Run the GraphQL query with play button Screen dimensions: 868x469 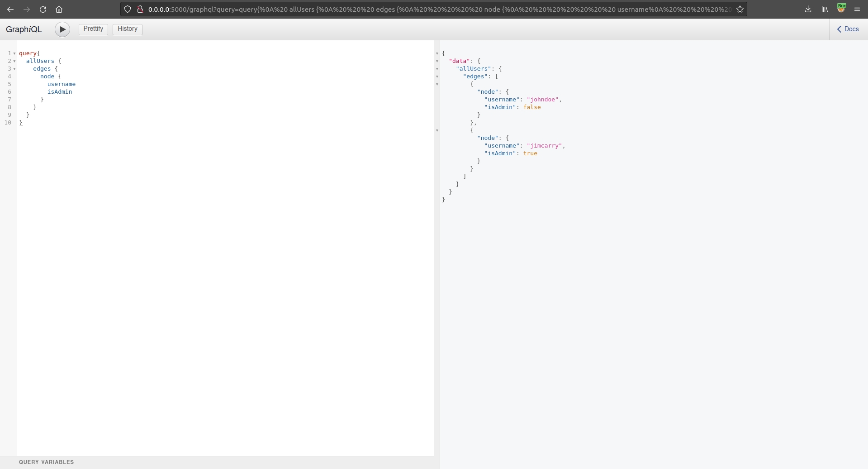62,29
